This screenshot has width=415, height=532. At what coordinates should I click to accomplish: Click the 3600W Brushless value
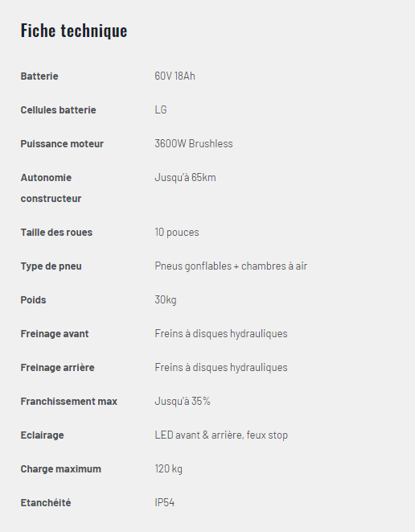click(x=194, y=144)
